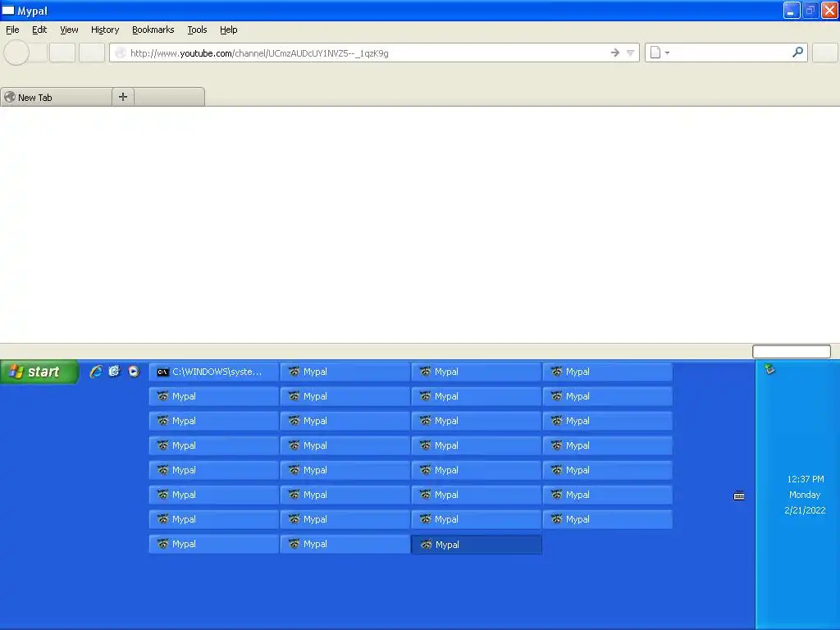Select the New Tab tab

point(57,97)
